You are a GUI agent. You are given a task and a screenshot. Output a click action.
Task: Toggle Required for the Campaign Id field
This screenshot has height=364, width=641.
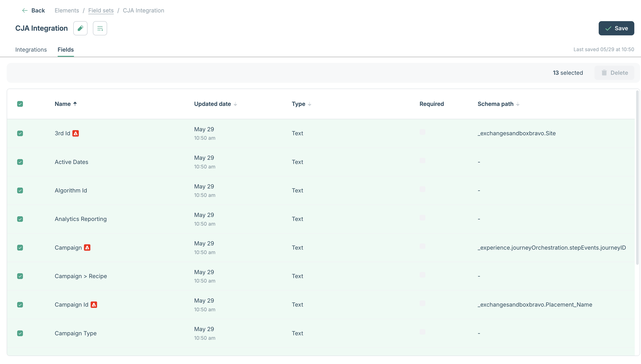click(x=422, y=303)
